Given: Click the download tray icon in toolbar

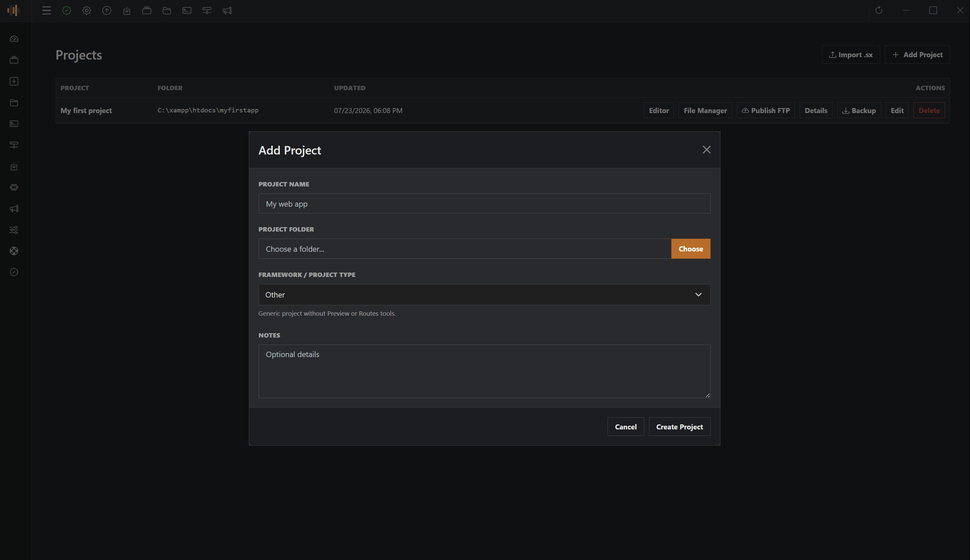Looking at the screenshot, I should [127, 10].
